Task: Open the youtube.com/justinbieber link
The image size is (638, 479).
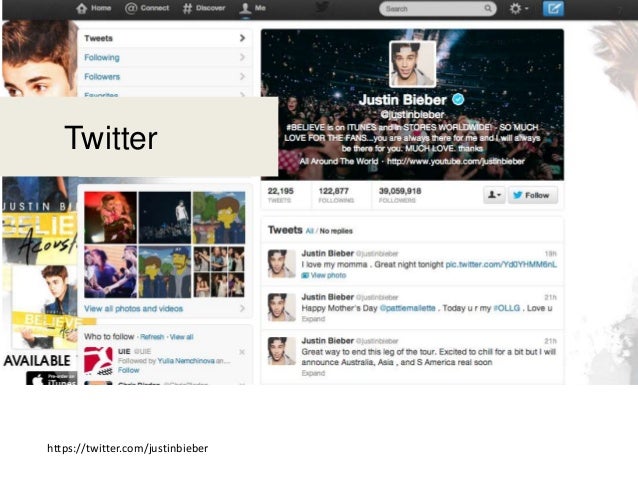Action: 456,161
